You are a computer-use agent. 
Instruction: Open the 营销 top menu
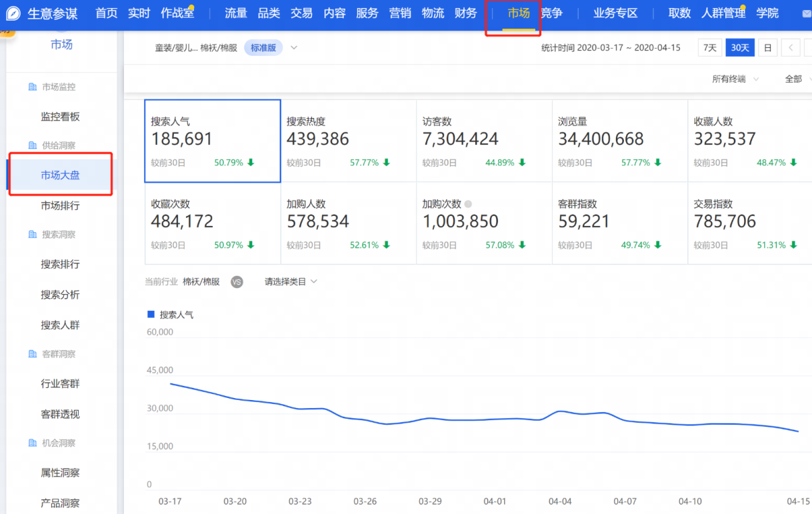coord(400,13)
